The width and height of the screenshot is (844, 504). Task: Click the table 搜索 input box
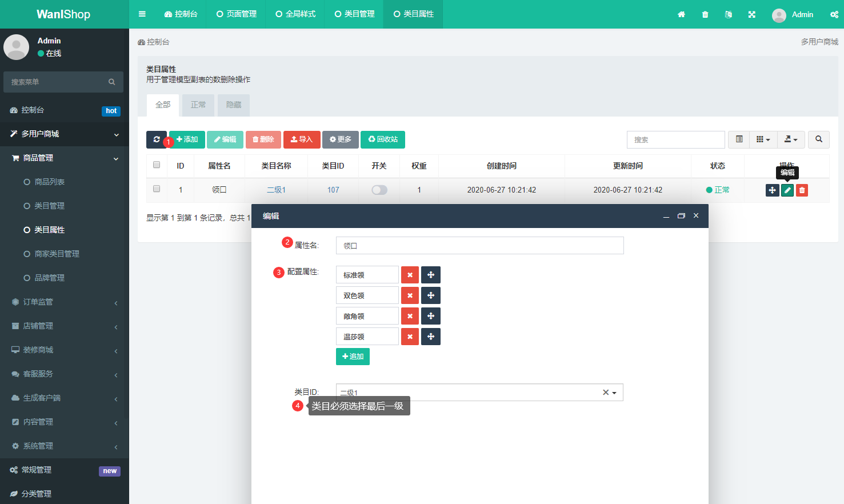click(676, 139)
